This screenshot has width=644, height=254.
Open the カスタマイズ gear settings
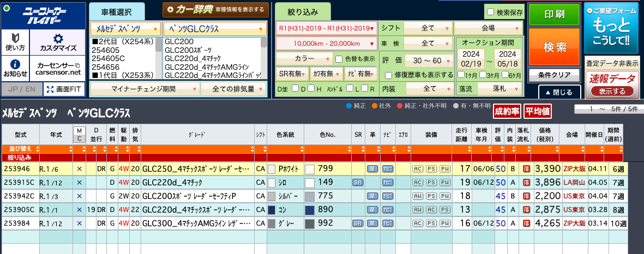pyautogui.click(x=58, y=41)
